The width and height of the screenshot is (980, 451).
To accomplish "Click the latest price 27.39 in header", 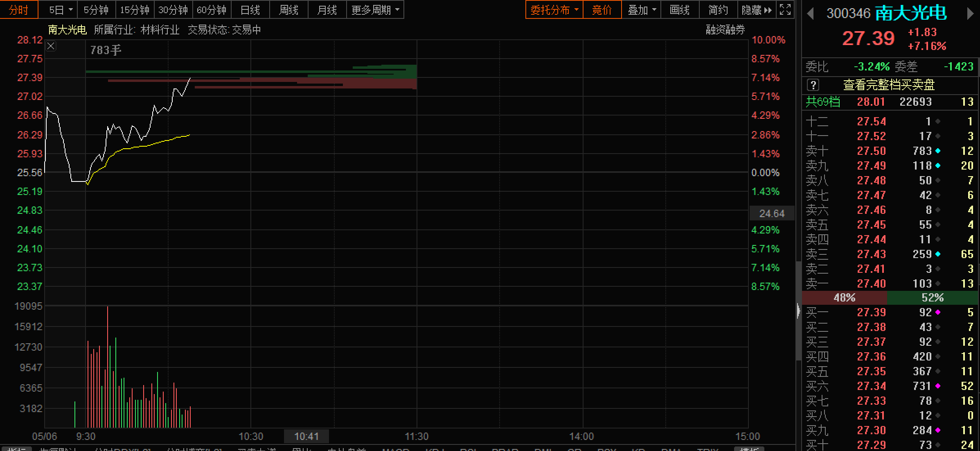I will (868, 39).
